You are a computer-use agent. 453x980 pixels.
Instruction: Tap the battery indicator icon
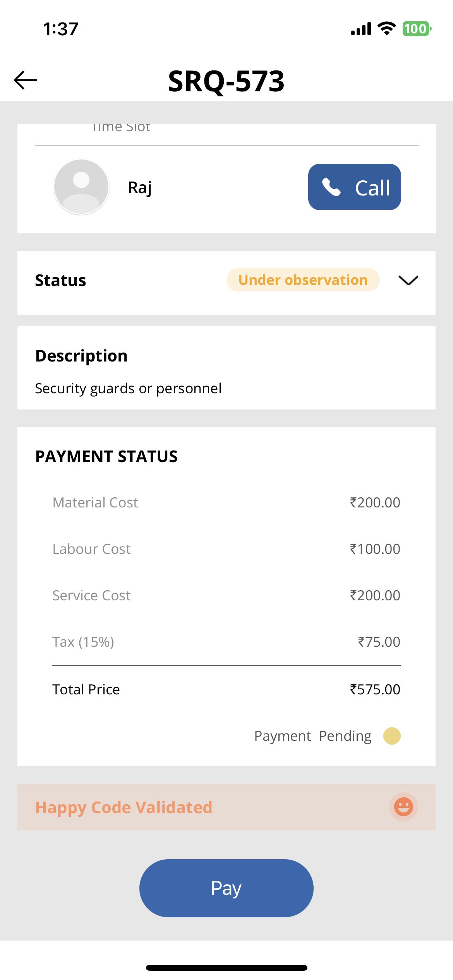pos(417,29)
